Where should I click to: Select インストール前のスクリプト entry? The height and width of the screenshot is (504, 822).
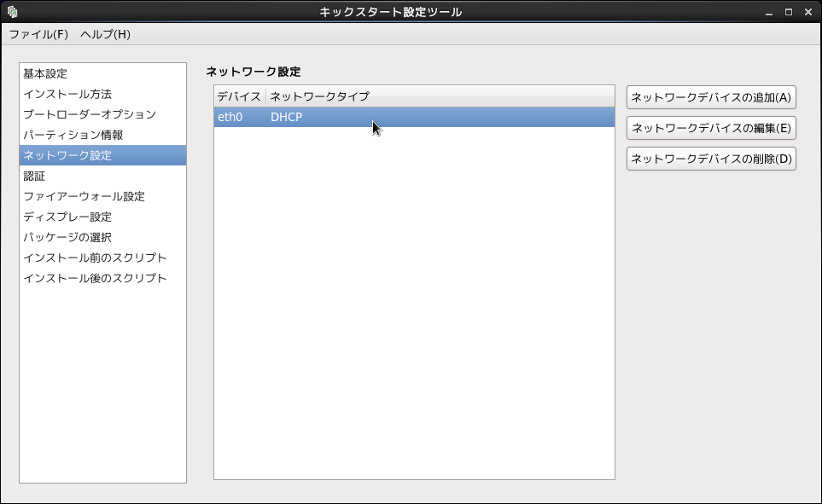95,258
